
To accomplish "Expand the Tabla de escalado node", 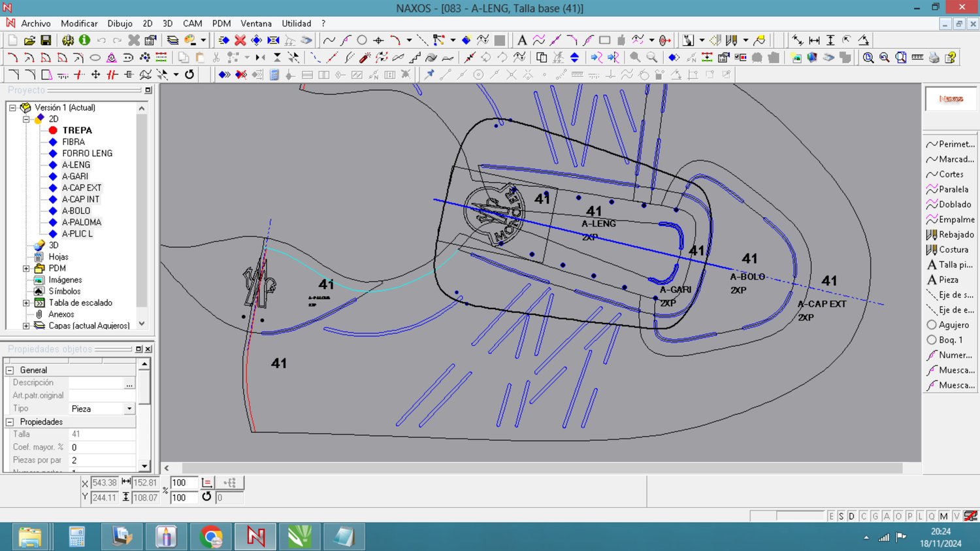I will point(26,303).
